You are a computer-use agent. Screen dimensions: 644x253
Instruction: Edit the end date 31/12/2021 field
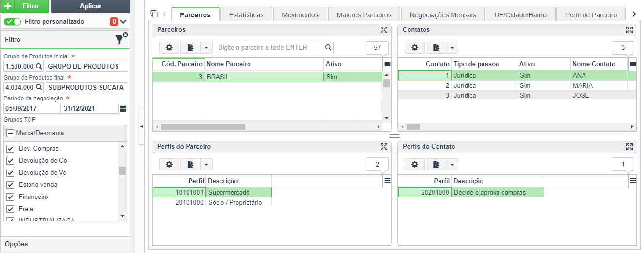(x=90, y=109)
